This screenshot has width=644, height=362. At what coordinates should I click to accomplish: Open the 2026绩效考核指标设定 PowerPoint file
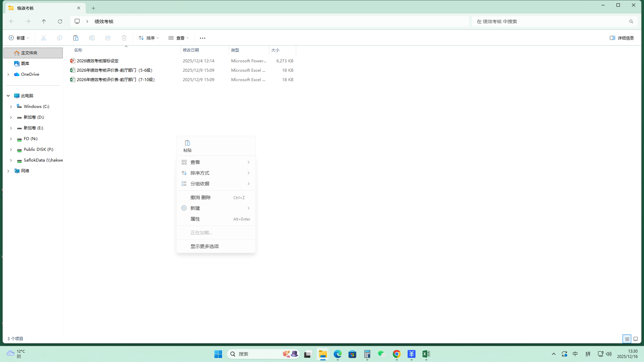tap(98, 61)
